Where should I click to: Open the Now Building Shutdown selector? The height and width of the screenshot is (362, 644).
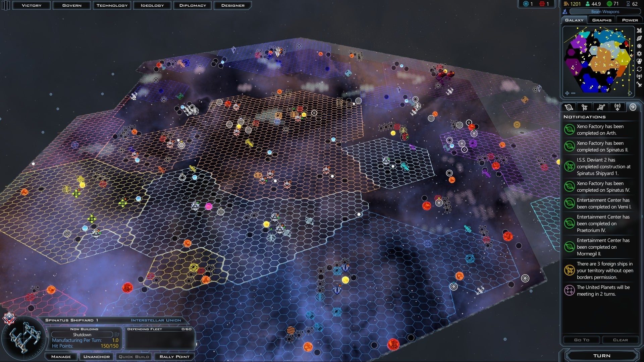click(x=82, y=335)
